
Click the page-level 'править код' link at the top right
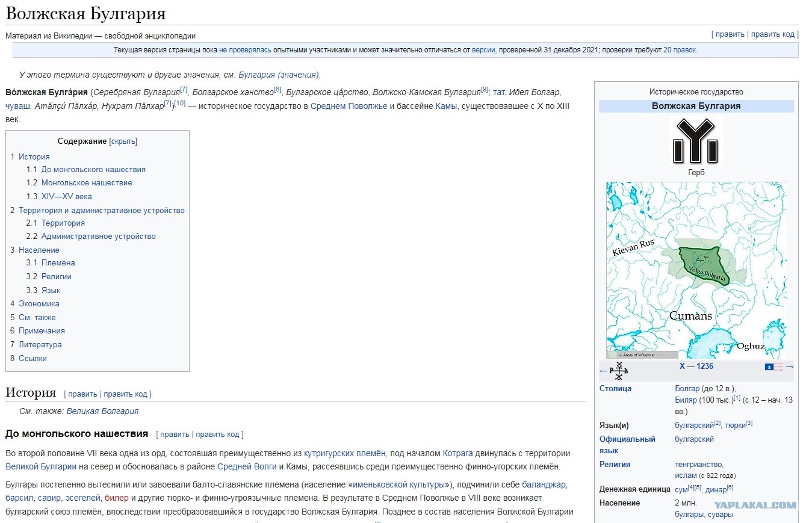tap(773, 34)
